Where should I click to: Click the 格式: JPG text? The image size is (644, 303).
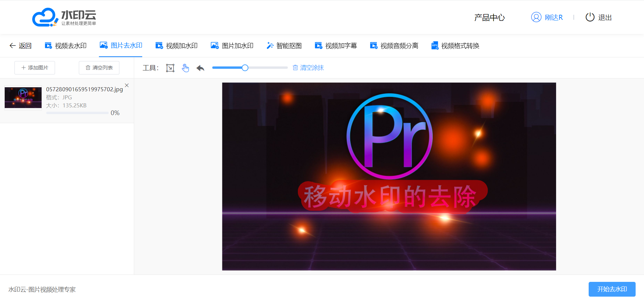[59, 97]
